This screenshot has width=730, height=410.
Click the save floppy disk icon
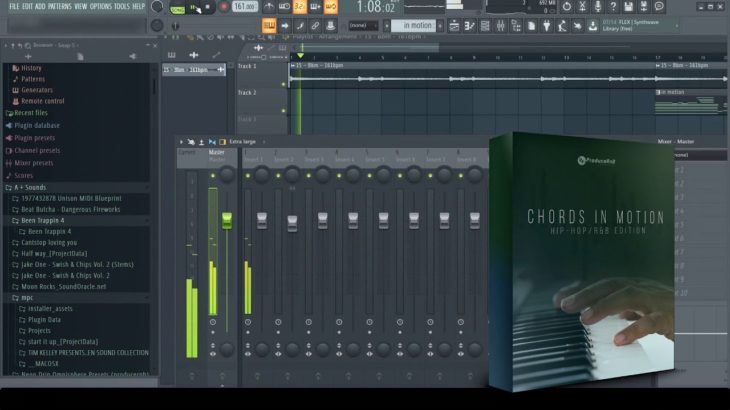point(629,7)
